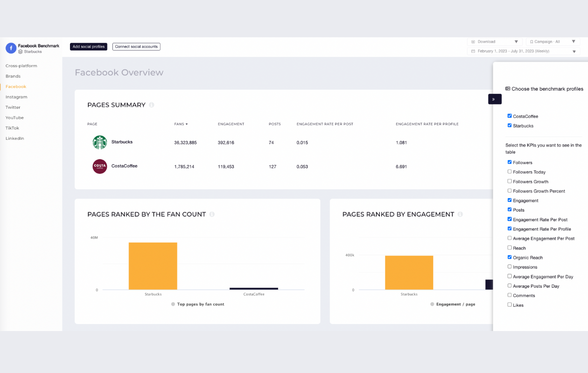588x373 pixels.
Task: Enable Average Posts Per Day checkbox
Action: [510, 286]
